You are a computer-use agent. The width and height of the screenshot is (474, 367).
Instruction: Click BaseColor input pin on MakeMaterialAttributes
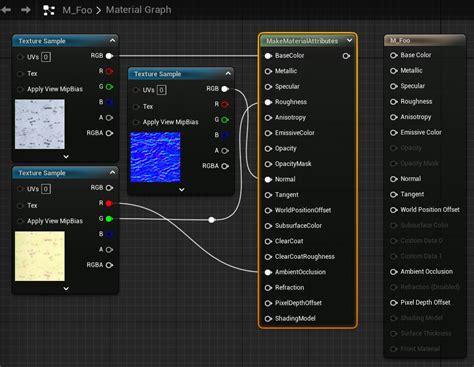click(268, 56)
